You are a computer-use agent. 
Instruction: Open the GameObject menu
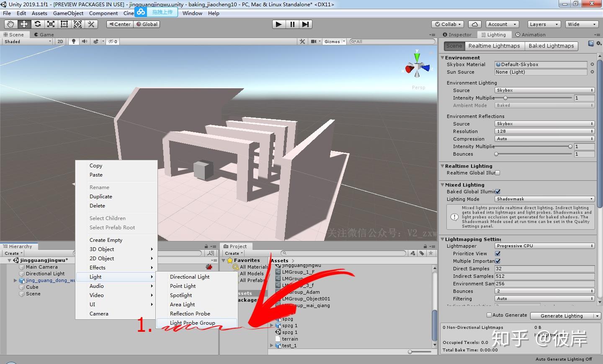click(68, 13)
